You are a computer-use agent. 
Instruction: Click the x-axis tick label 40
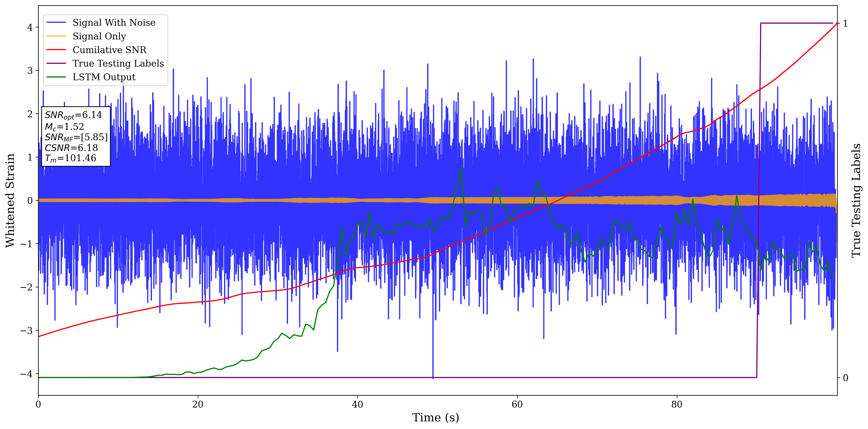click(x=358, y=404)
